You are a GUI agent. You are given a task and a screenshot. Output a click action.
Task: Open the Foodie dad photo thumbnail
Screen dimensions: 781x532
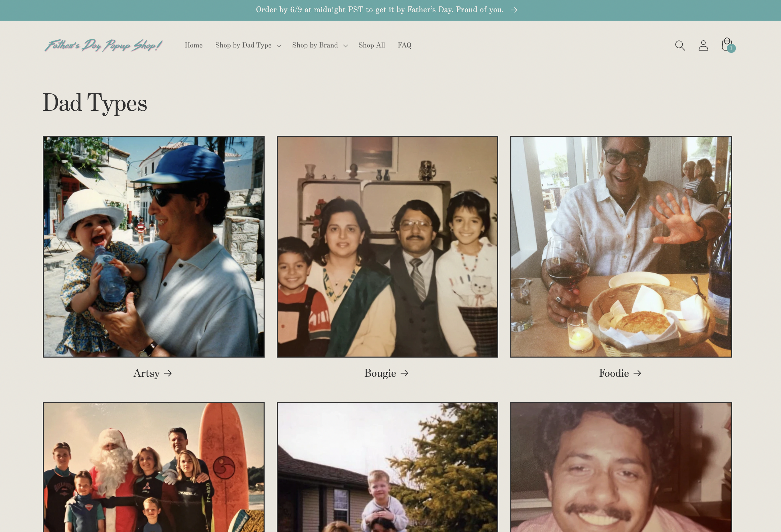click(x=621, y=246)
